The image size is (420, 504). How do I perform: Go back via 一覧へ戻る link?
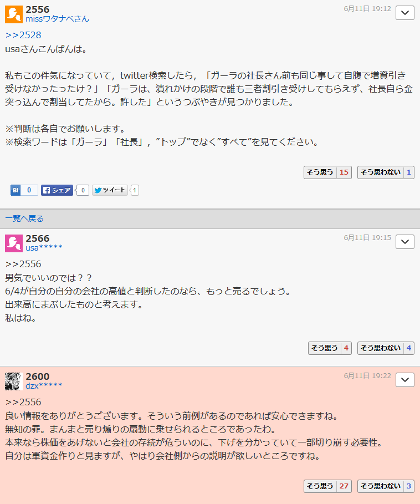coord(24,218)
